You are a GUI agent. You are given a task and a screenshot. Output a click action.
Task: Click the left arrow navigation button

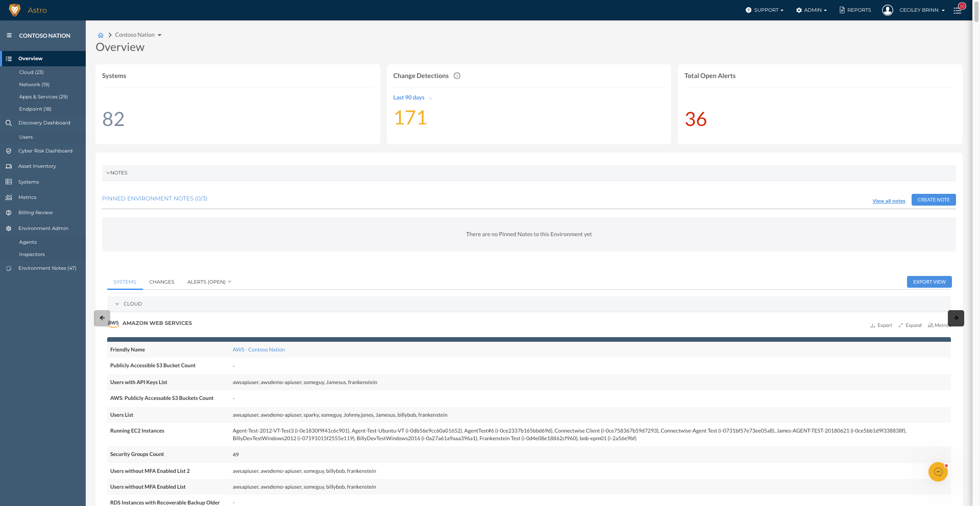[102, 318]
